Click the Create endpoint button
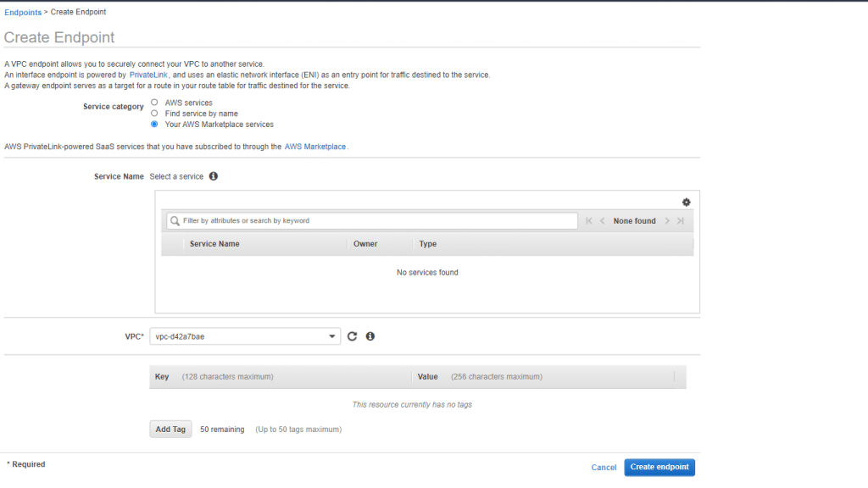Screen dimensions: 868x488 point(659,467)
